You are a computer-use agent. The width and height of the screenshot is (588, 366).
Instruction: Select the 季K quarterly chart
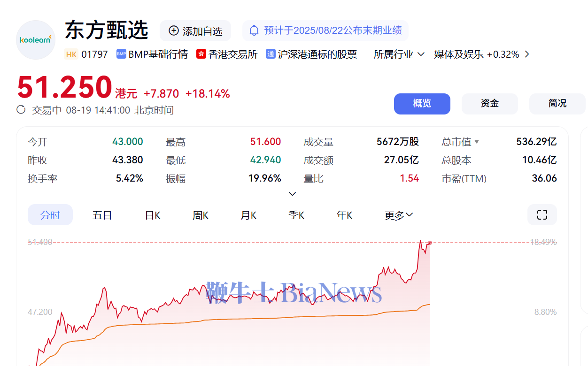coord(296,215)
